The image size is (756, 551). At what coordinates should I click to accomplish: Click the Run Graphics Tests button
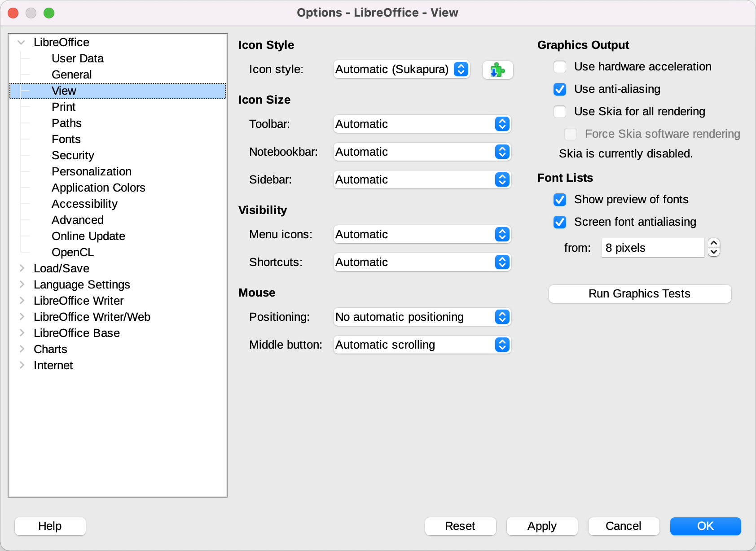pyautogui.click(x=640, y=294)
